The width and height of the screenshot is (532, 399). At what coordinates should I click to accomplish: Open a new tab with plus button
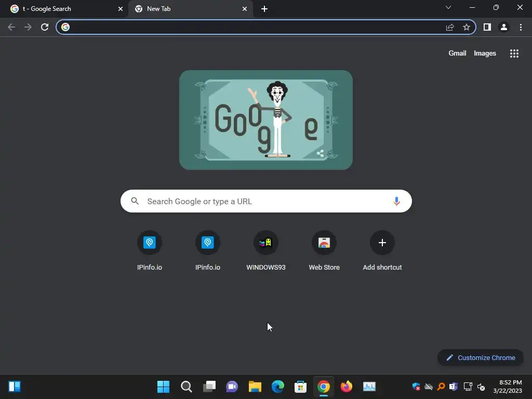point(264,9)
